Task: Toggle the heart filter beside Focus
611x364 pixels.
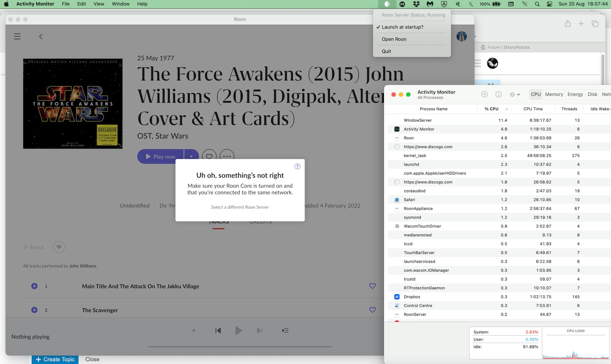Action: click(x=59, y=247)
